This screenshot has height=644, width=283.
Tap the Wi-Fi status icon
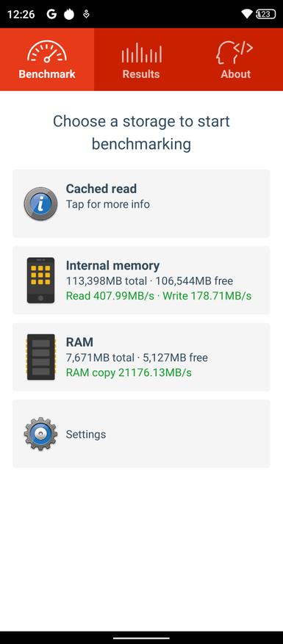click(246, 15)
